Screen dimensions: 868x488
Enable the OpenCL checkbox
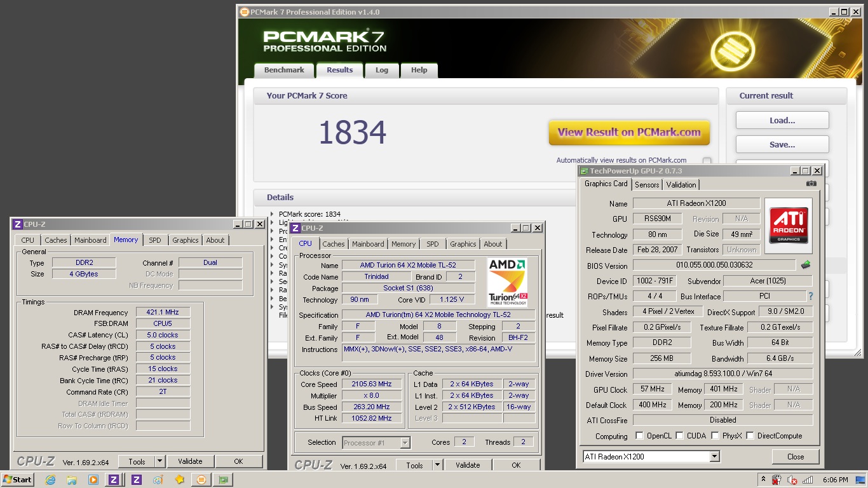pyautogui.click(x=639, y=436)
